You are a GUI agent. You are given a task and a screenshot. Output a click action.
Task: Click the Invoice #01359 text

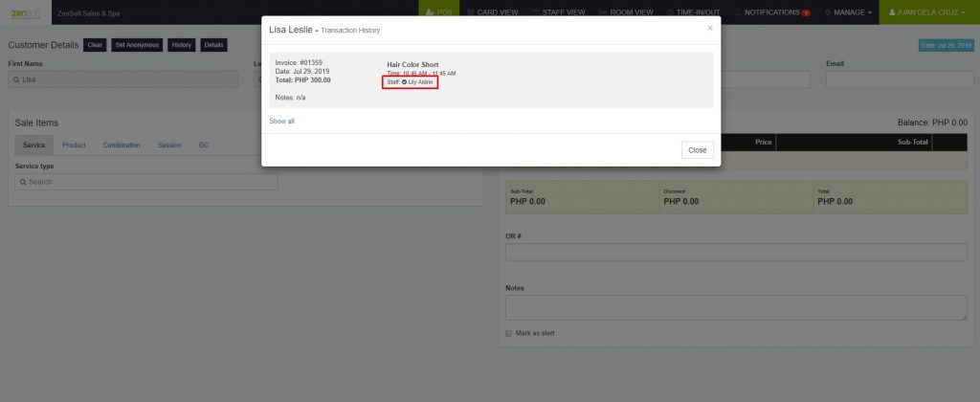click(x=299, y=63)
